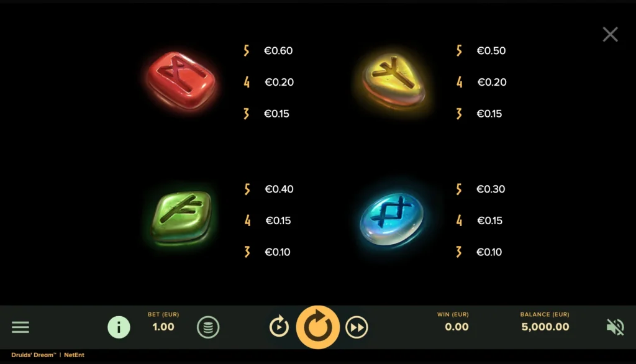Screen dimensions: 636x364
Task: Select the green rune stone symbol
Action: [181, 217]
